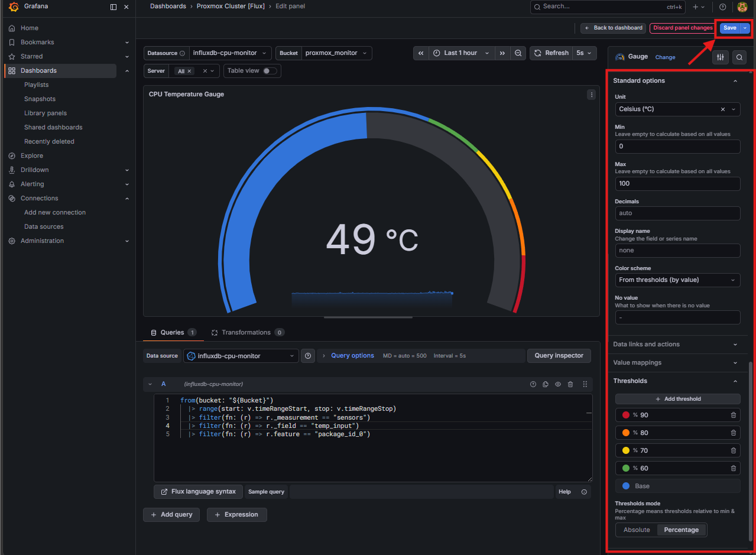The width and height of the screenshot is (756, 555).
Task: Open Library panels in the sidebar
Action: (46, 113)
